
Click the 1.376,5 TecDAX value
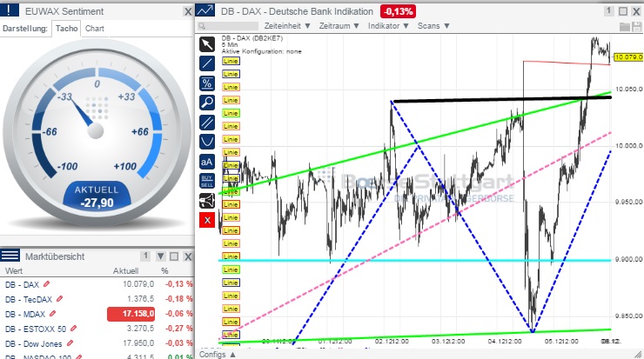point(140,299)
